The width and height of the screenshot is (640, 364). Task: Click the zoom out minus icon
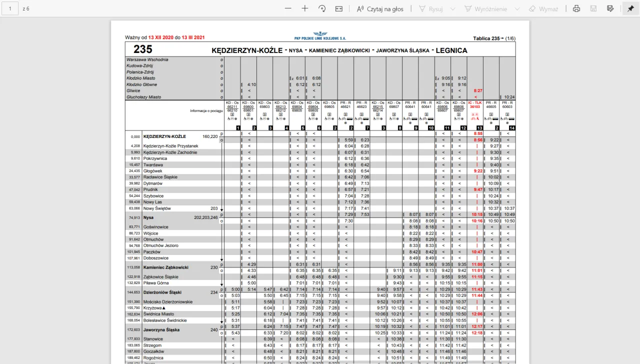pos(287,8)
